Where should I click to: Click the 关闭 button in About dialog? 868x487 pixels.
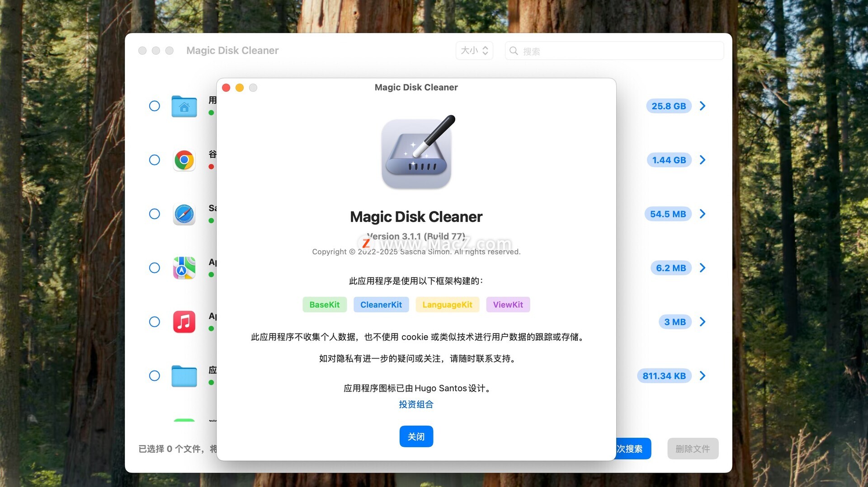pos(416,436)
